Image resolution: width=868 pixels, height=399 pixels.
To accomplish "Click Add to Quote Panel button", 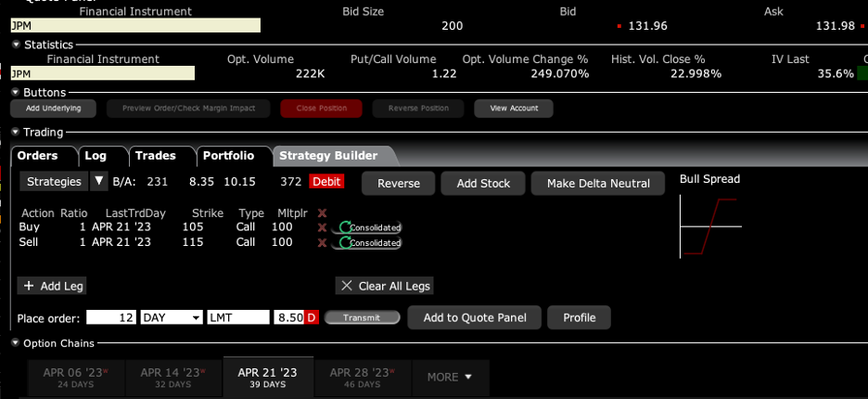I will (475, 317).
